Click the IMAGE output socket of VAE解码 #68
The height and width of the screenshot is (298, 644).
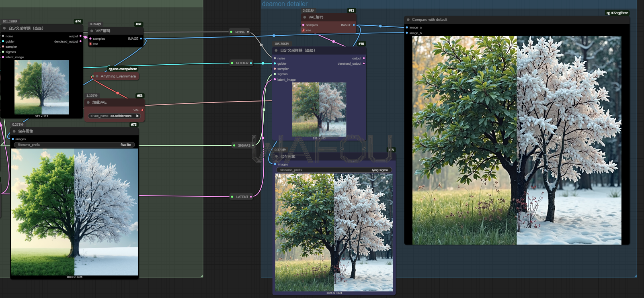(141, 39)
